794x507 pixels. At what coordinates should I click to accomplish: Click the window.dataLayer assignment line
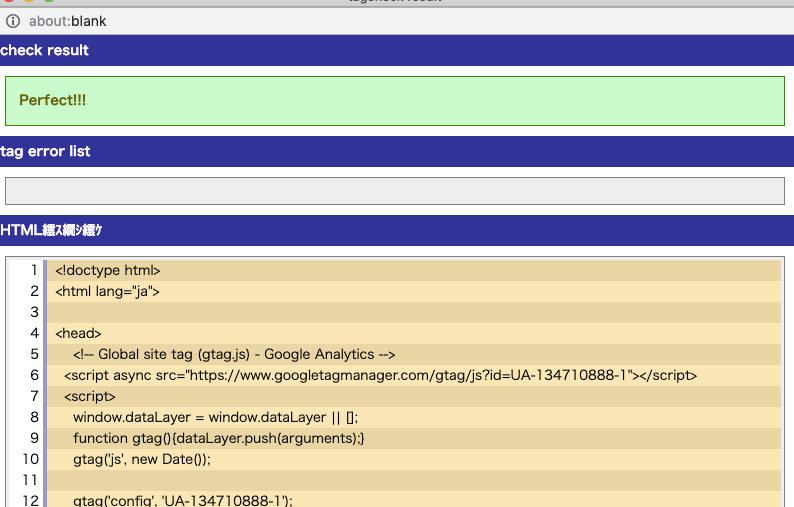pyautogui.click(x=215, y=417)
